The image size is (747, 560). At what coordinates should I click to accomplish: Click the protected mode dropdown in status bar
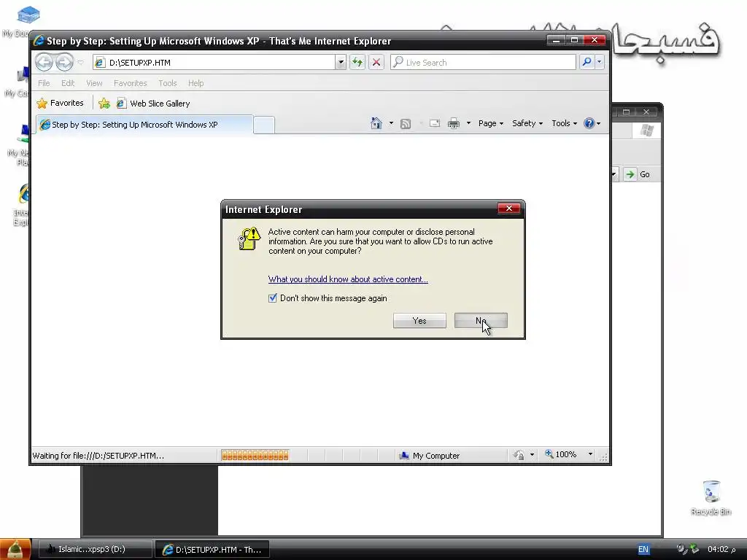(x=532, y=454)
